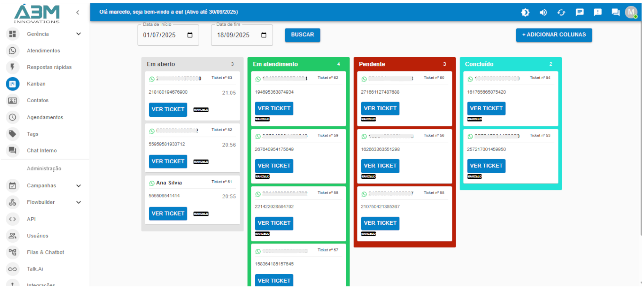Screen dimensions: 644x290
Task: Collapse sidebar with the left chevron
Action: click(77, 12)
